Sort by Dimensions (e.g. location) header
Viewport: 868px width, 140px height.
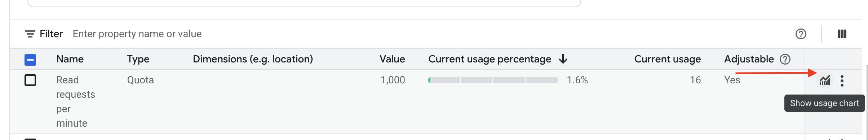click(253, 59)
